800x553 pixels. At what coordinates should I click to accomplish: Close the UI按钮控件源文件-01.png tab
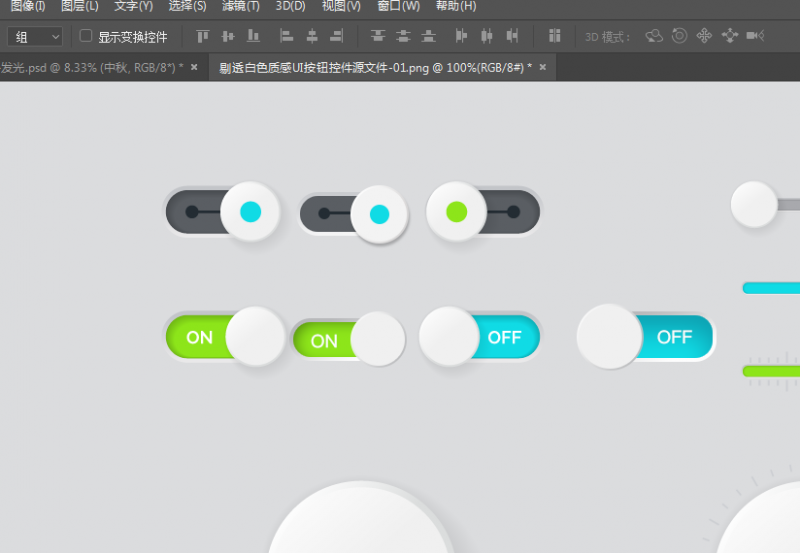(542, 68)
